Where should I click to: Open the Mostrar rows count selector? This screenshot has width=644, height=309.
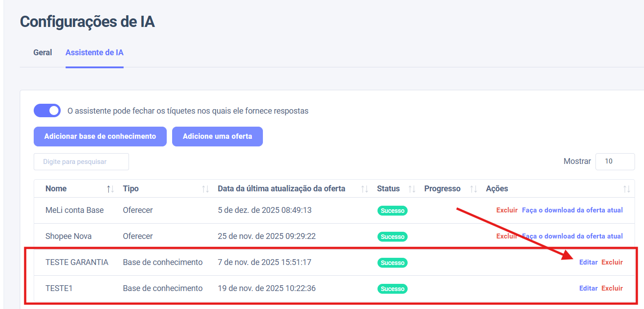(x=615, y=161)
